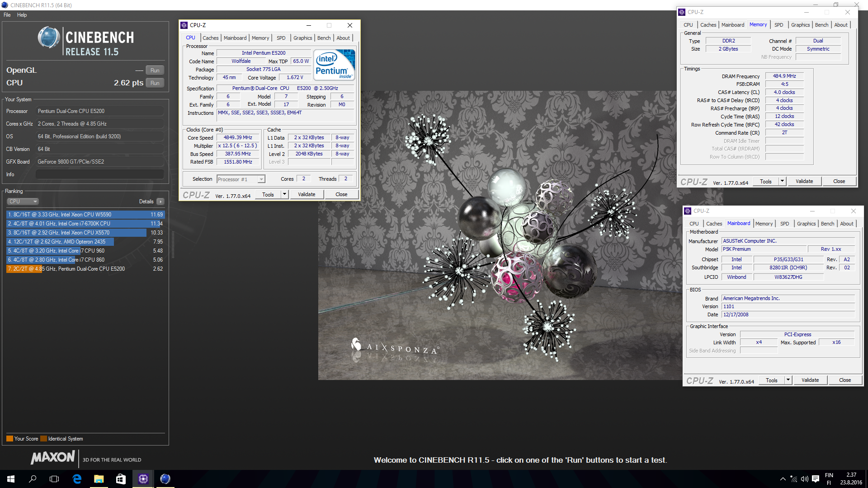868x488 pixels.
Task: Open Cinebench Help menu
Action: coord(22,15)
